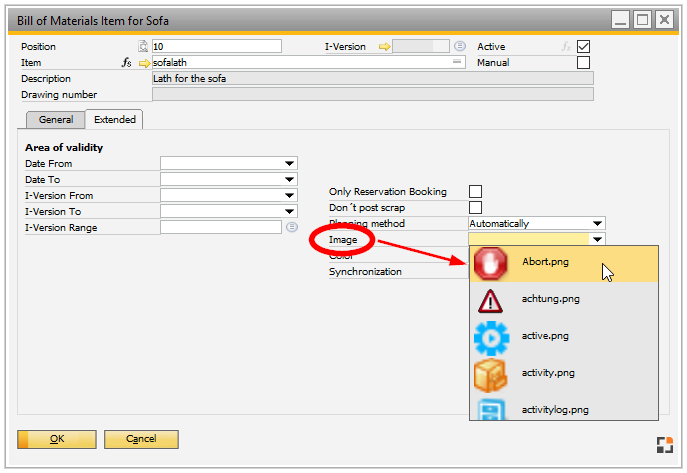Uncheck the Active checkbox
The width and height of the screenshot is (687, 473).
(584, 46)
